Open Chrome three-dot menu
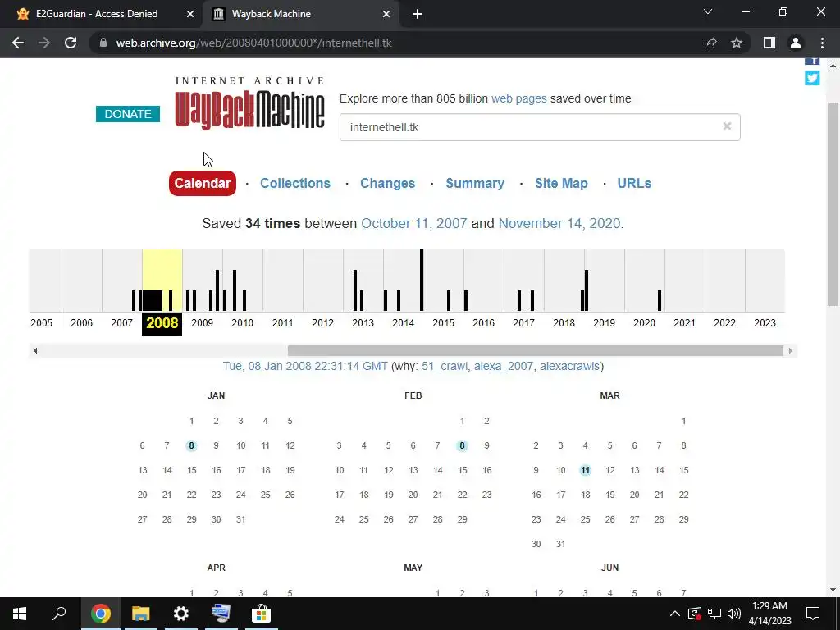The height and width of the screenshot is (630, 840). point(822,43)
